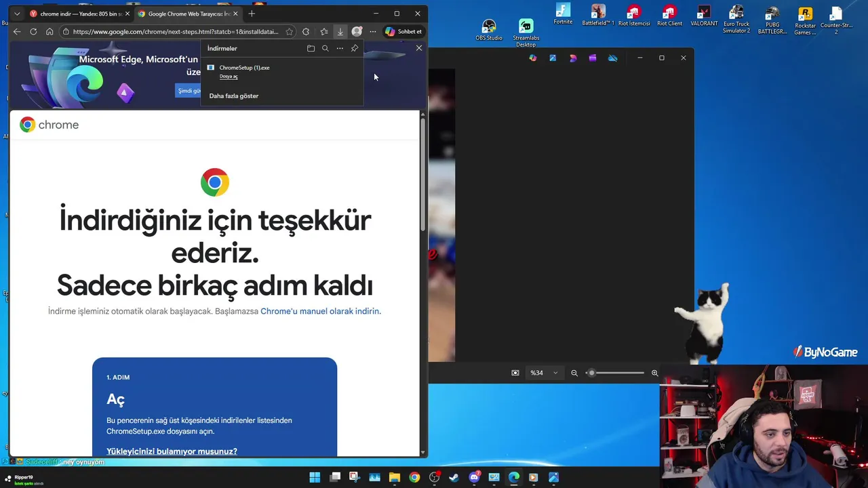
Task: Open the Edge home page button
Action: (x=50, y=31)
